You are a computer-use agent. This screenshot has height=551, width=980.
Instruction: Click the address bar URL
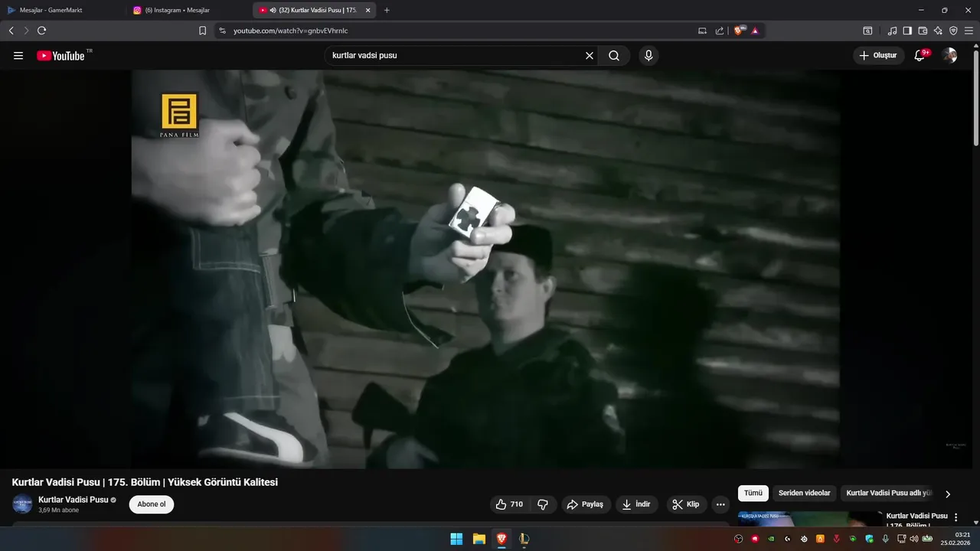(x=291, y=31)
